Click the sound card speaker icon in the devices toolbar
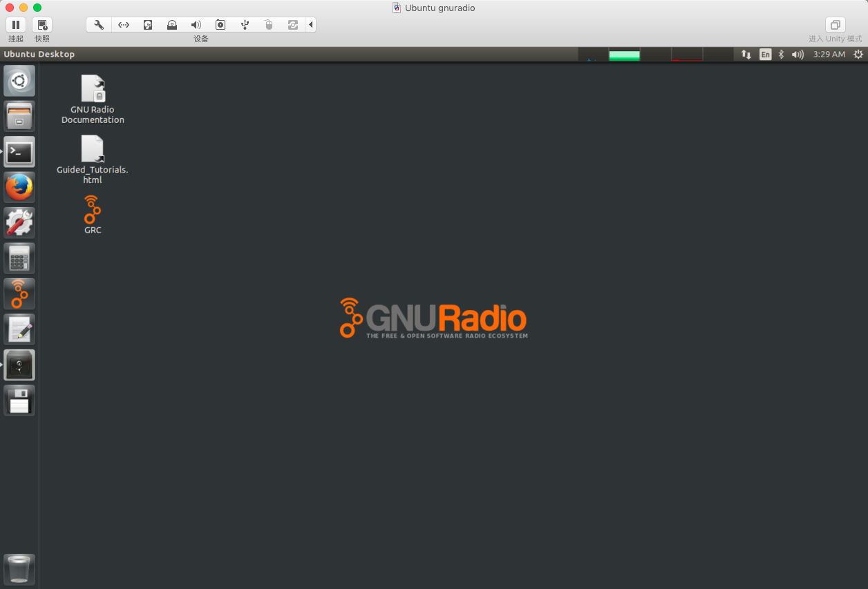The height and width of the screenshot is (589, 868). pos(196,25)
